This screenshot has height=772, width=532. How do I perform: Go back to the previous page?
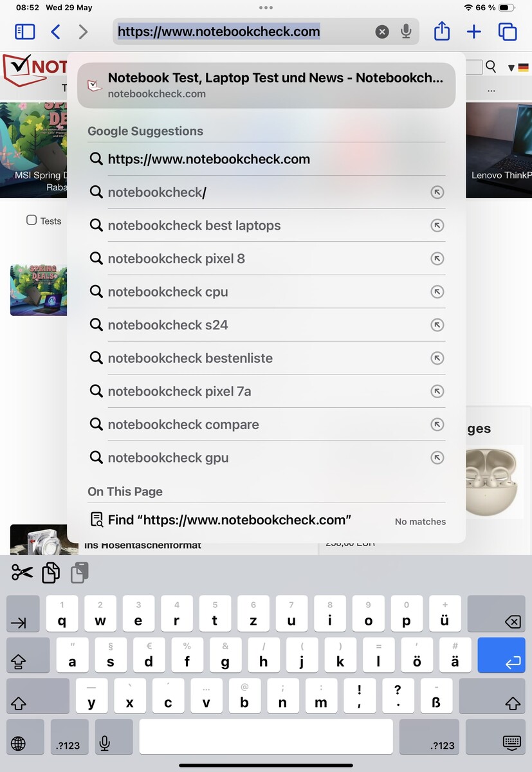[56, 32]
